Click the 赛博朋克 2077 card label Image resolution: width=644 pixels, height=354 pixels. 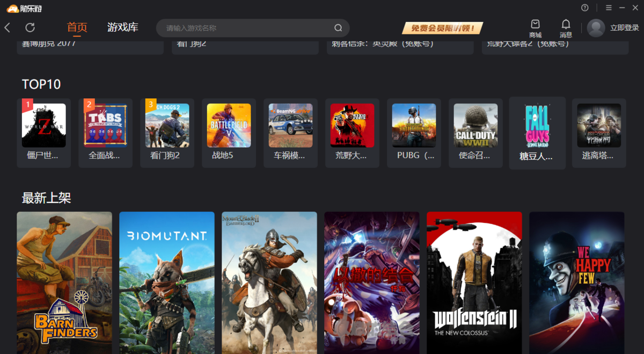pos(49,44)
